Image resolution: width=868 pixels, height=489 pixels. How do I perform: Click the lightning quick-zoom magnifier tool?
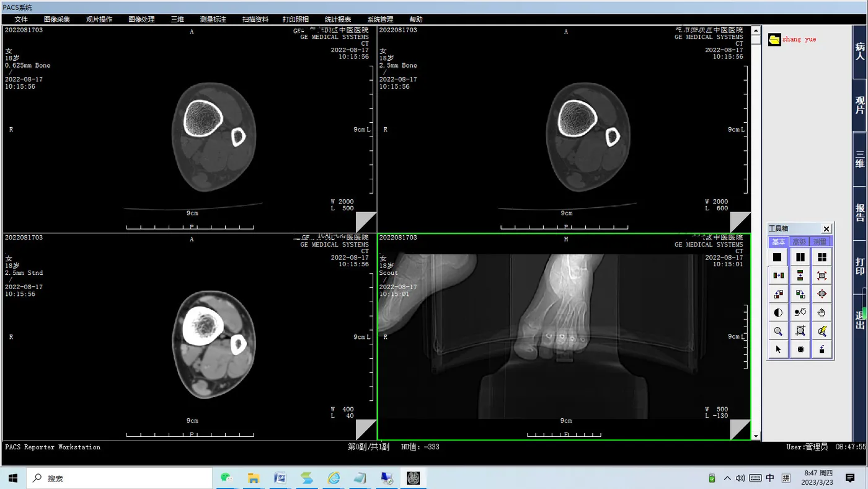pos(822,331)
